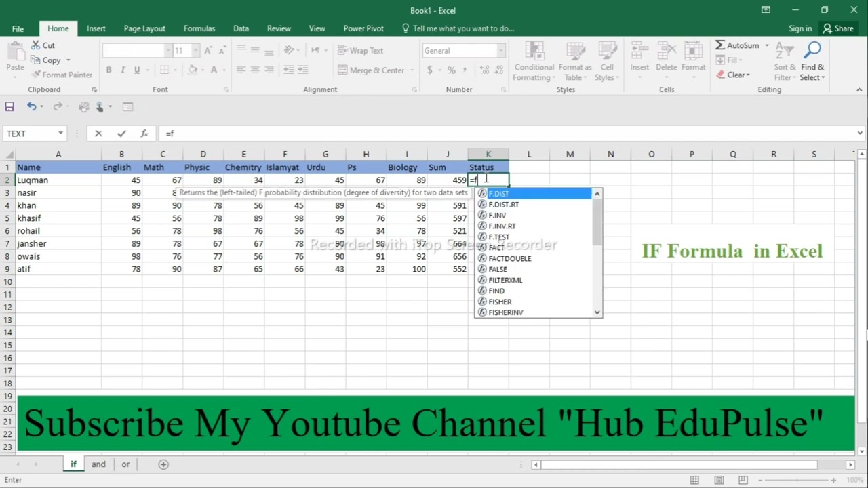Toggle align text left
Viewport: 868px width, 488px height.
[241, 70]
